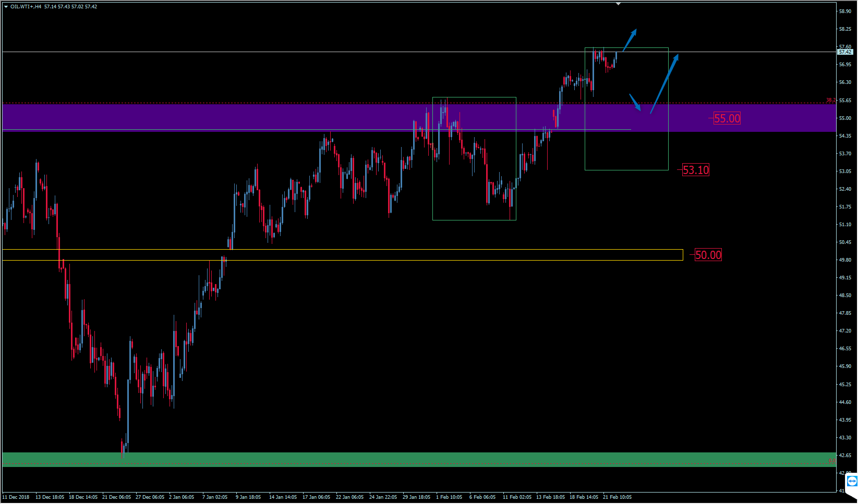Select the red 50.00 price label
Screen dimensions: 858x504
pos(708,255)
